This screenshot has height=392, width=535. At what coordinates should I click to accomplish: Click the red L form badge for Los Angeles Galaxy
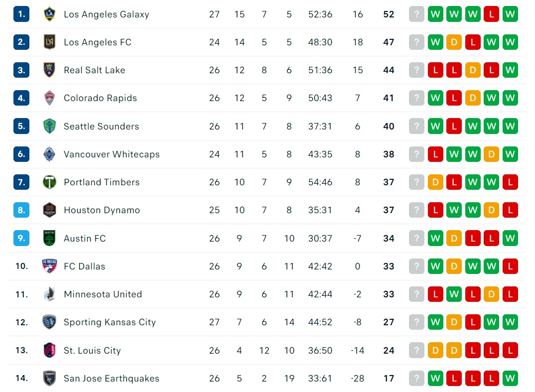pyautogui.click(x=491, y=14)
